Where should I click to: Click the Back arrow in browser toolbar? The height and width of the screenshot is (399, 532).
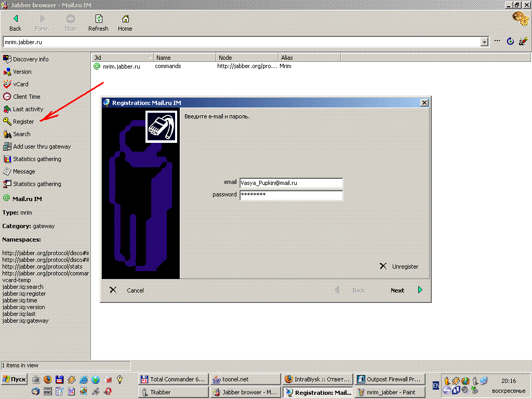tap(15, 22)
